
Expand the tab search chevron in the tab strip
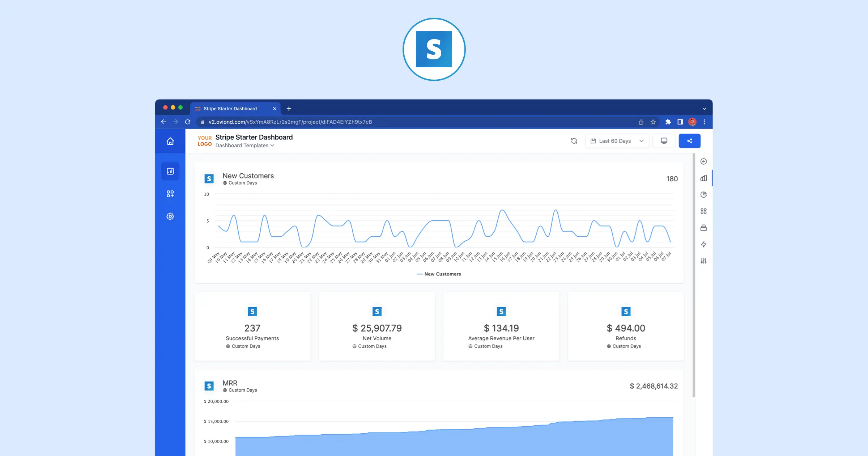click(704, 109)
